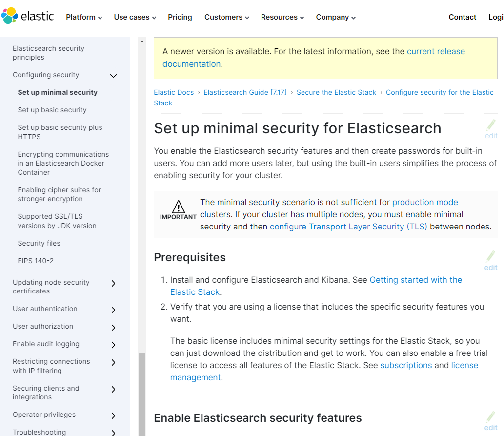Open Enable audit logging sidebar item
Image resolution: width=504 pixels, height=436 pixels.
(x=46, y=344)
